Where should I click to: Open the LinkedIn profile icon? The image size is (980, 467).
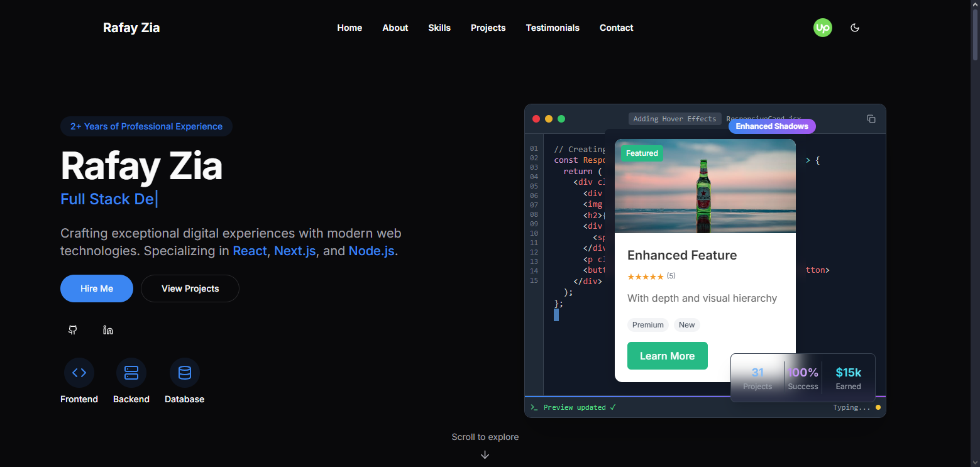point(107,329)
